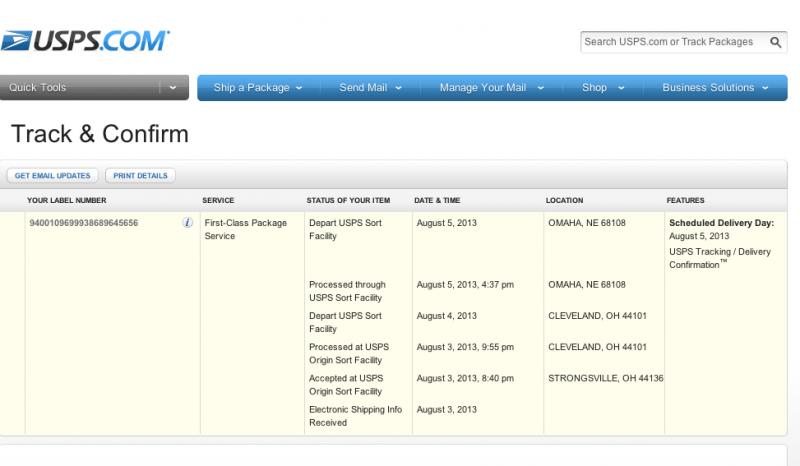Click the Date & Time column header
This screenshot has width=800, height=466.
pos(437,201)
